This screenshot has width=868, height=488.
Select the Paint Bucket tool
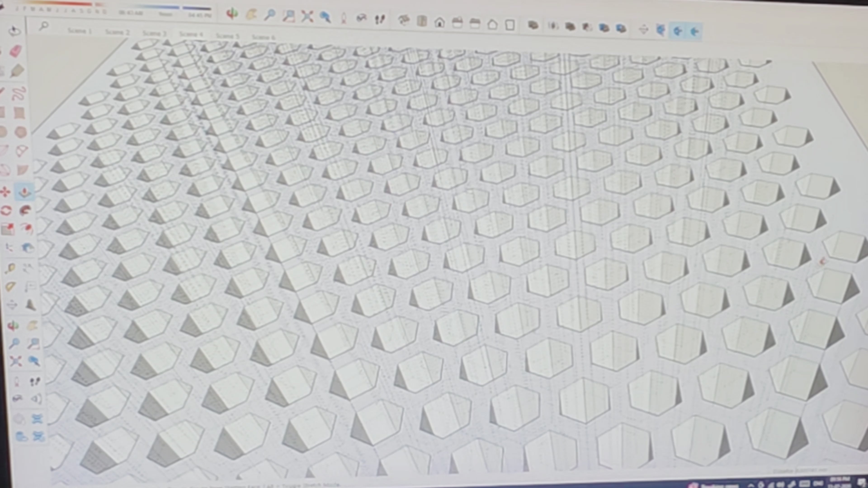17,71
